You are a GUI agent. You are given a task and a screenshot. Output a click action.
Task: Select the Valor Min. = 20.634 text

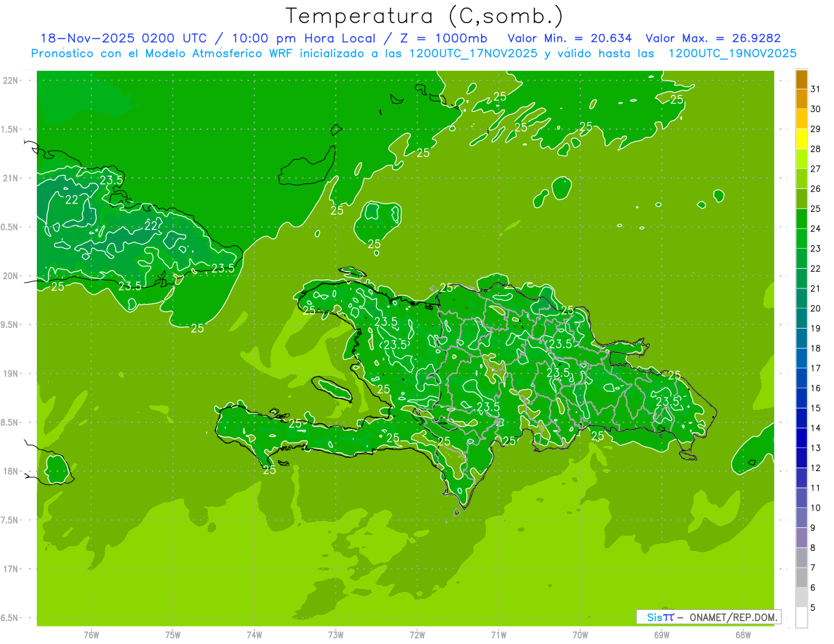(569, 38)
